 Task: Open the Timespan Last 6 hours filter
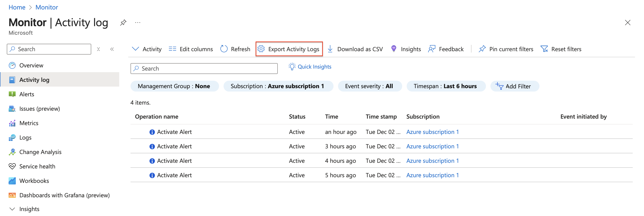[x=446, y=86]
